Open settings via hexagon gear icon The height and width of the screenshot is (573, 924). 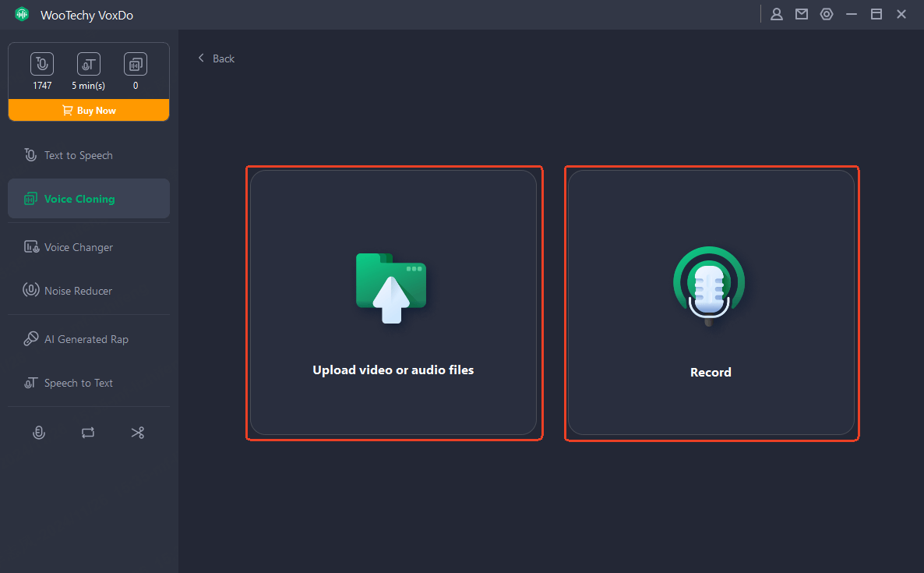pos(827,14)
